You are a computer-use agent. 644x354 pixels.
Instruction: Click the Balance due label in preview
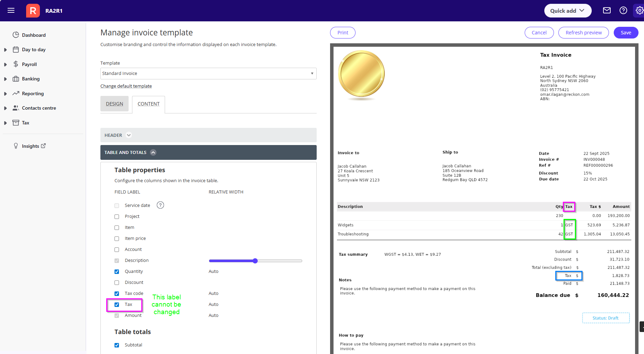[x=553, y=295]
